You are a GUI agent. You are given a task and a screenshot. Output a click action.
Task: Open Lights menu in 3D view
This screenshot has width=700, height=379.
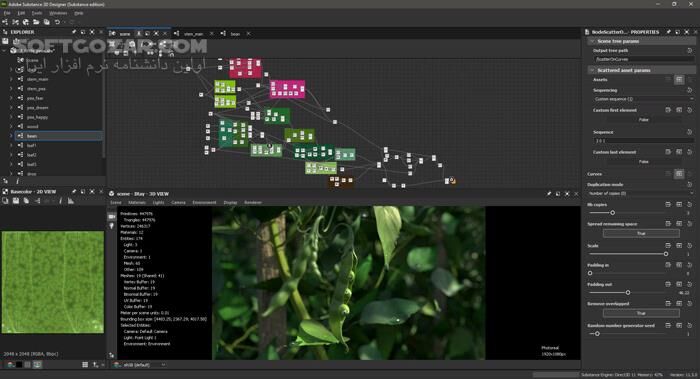point(158,203)
